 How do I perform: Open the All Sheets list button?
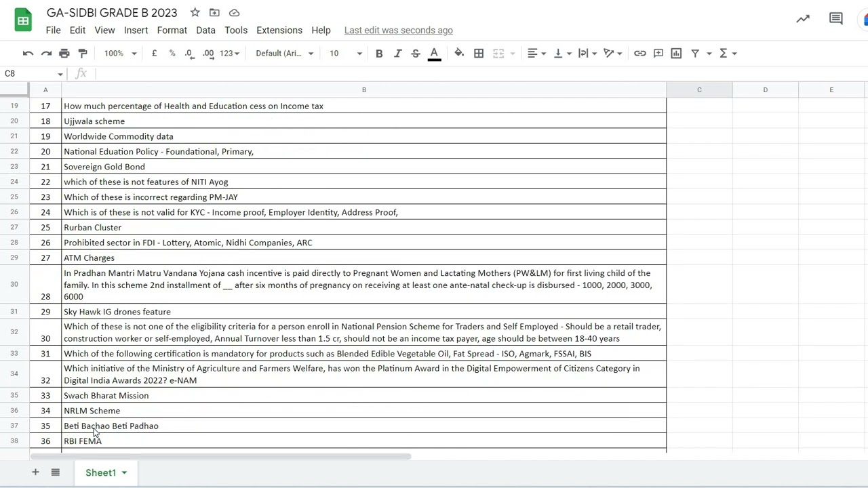click(56, 472)
